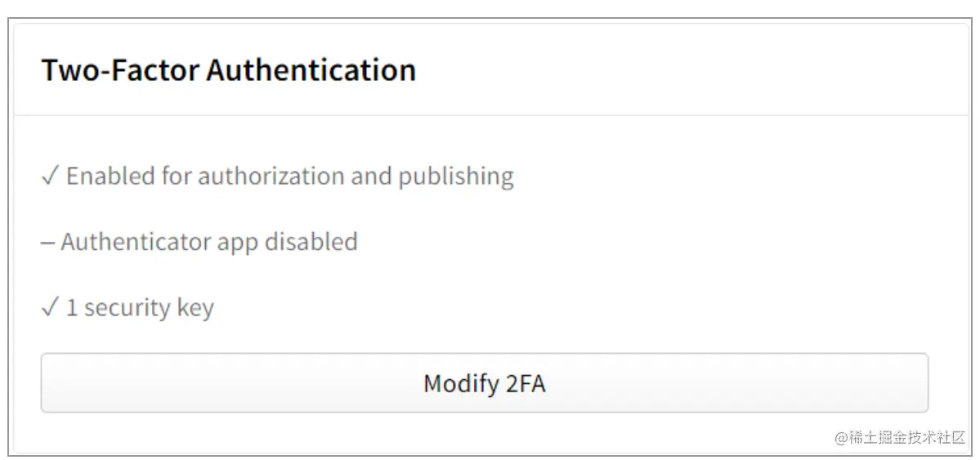Screen dimensions: 980x460
Task: Click the number 1 in the security key line
Action: 72,308
